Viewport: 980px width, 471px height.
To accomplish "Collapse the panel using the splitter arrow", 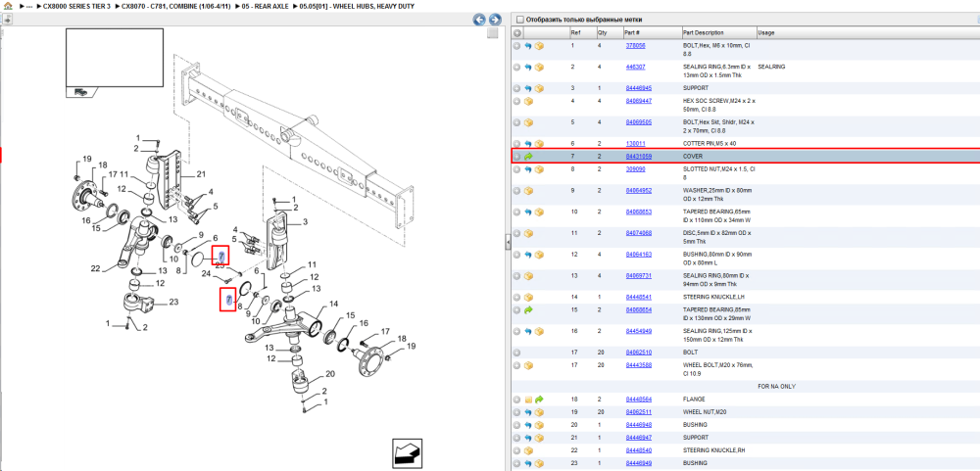I will click(508, 241).
